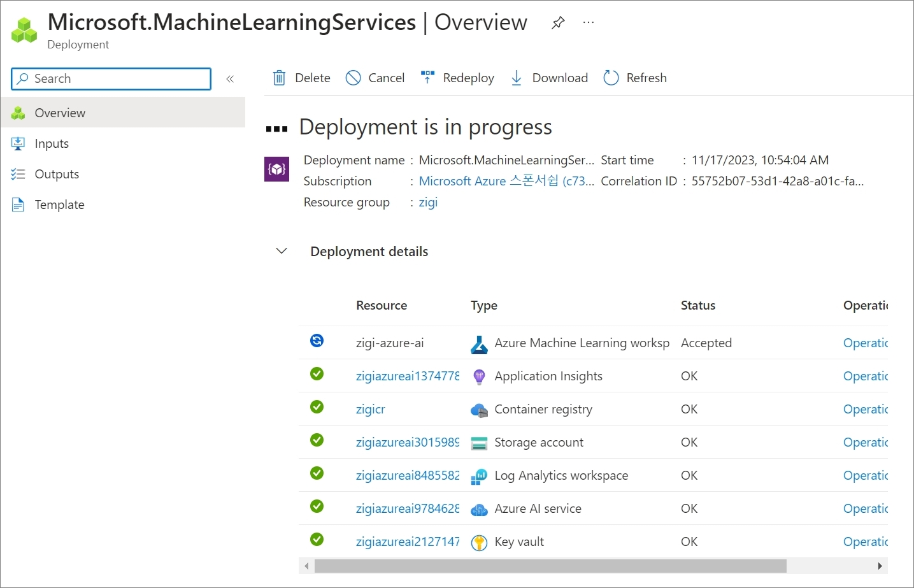Click the Storage account icon

click(x=479, y=443)
